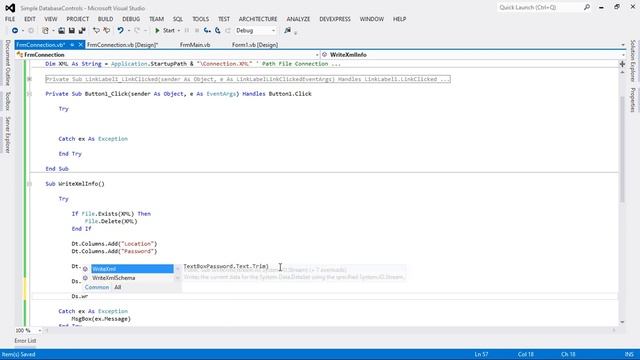
Task: Open the WINDOW menu
Action: click(x=371, y=19)
